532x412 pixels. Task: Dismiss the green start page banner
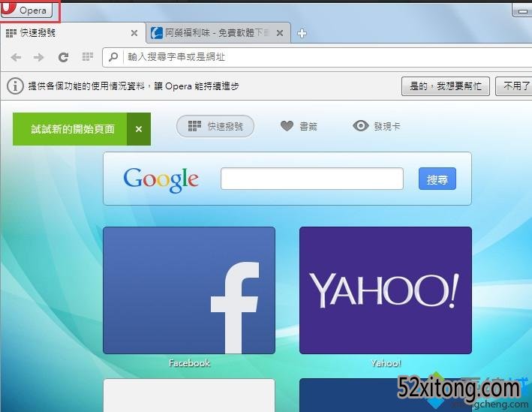pyautogui.click(x=139, y=129)
